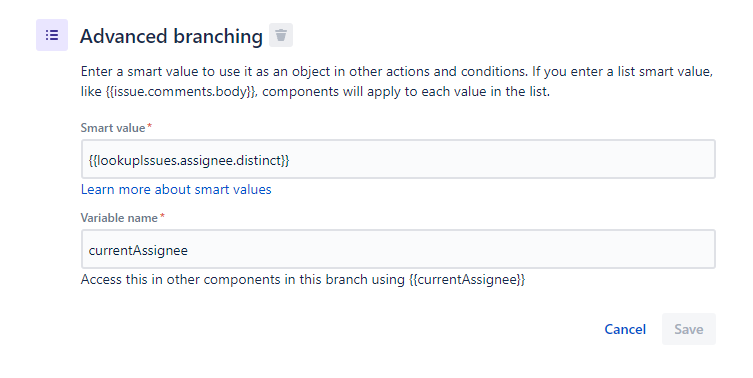Click the currentAssignee text in Variable name
753x378 pixels.
point(138,250)
